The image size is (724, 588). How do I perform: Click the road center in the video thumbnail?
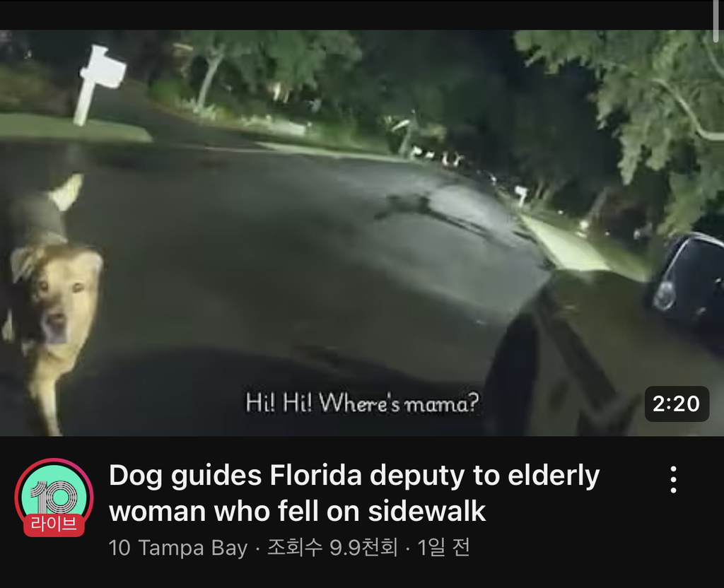296,259
